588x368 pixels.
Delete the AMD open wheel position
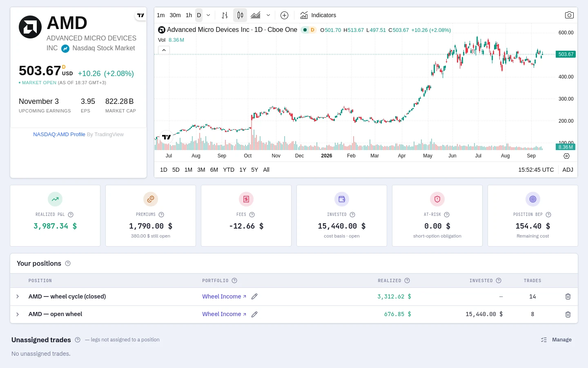point(568,314)
